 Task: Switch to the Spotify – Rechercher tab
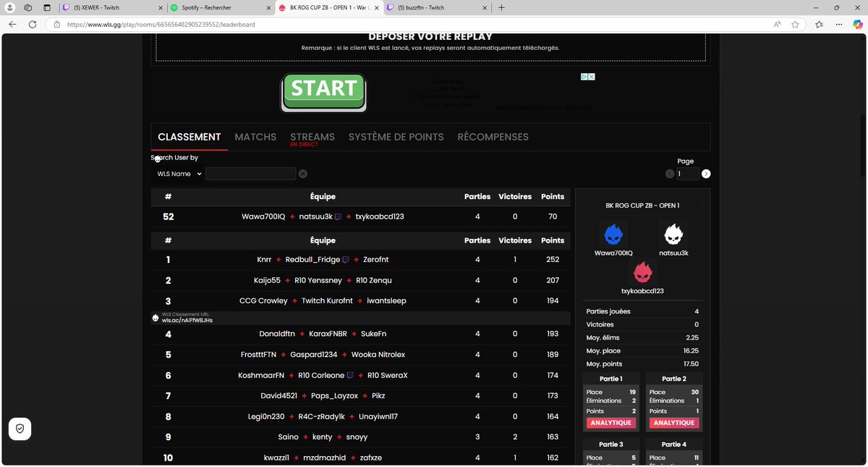[x=220, y=7]
